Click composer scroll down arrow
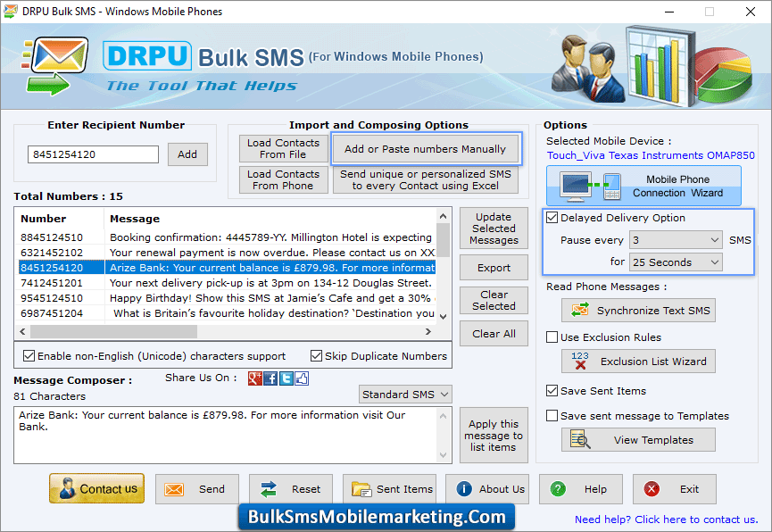Image resolution: width=772 pixels, height=532 pixels. [443, 455]
